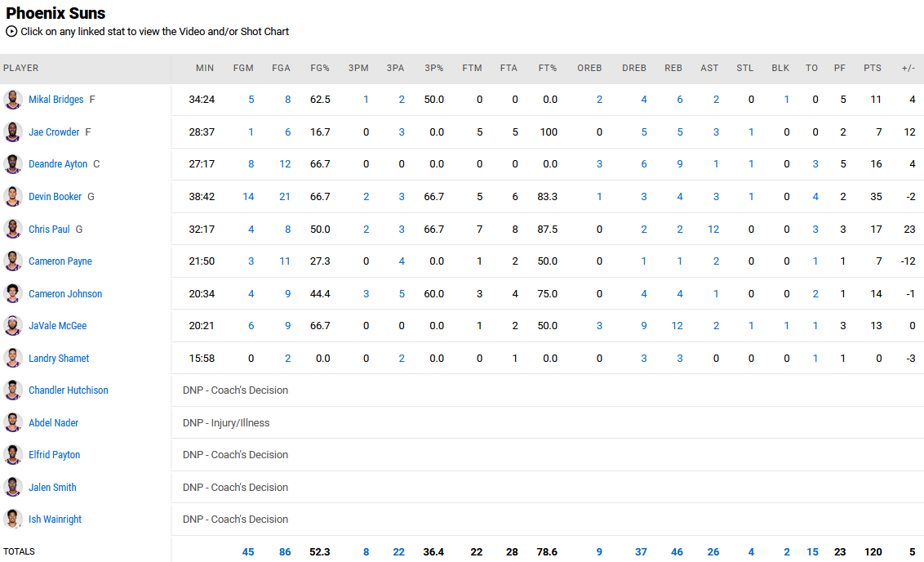Click JaVale McGee's player photo
Image resolution: width=924 pixels, height=562 pixels.
pos(12,326)
